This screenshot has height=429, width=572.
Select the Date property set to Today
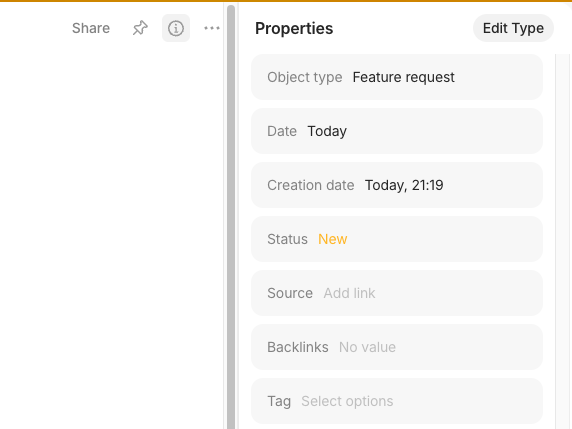click(x=397, y=131)
